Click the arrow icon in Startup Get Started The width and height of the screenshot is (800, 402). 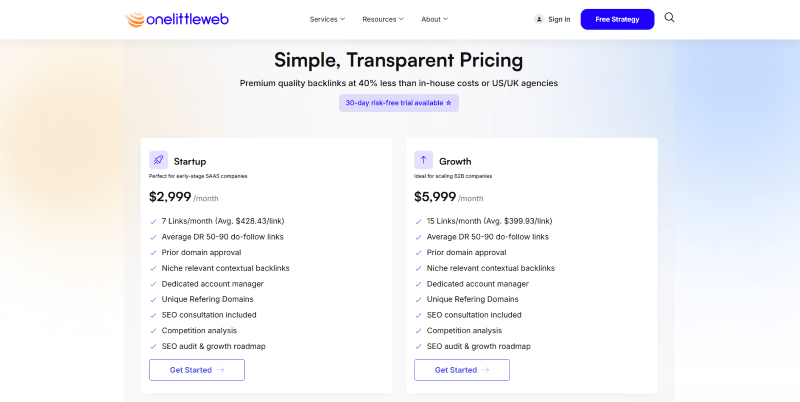tap(220, 370)
